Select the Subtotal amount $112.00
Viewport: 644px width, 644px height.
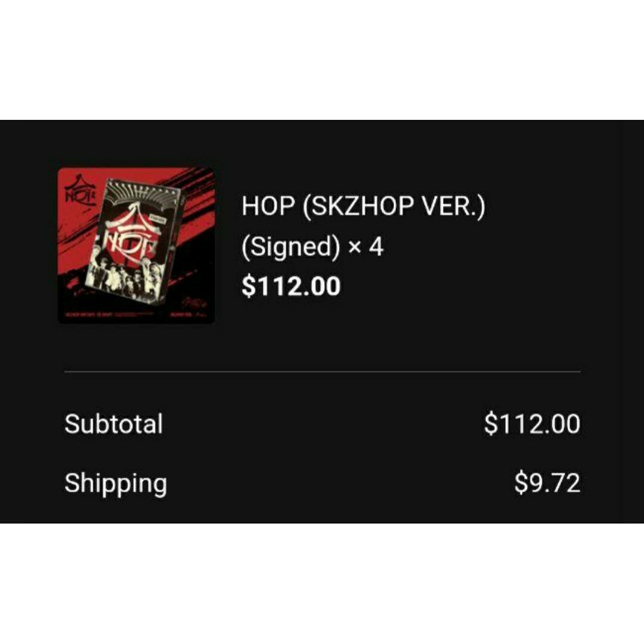[x=532, y=423]
